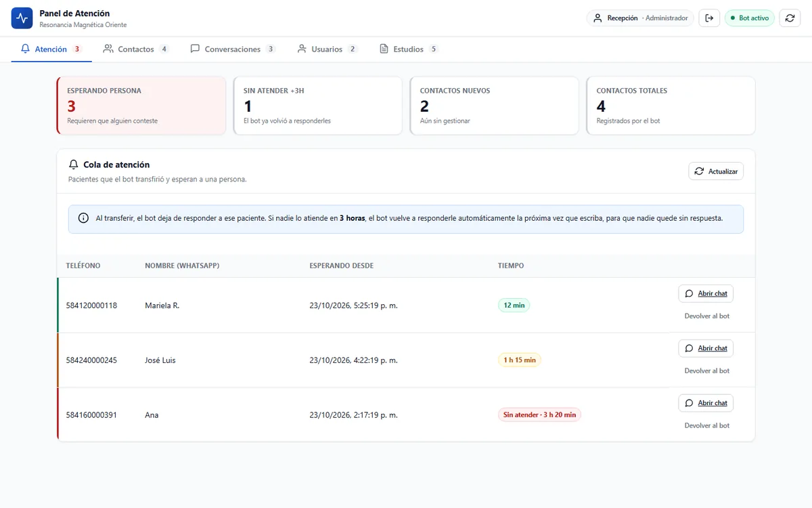Screen dimensions: 812x508
Task: Click the 1 h 15 min badge
Action: (x=520, y=360)
